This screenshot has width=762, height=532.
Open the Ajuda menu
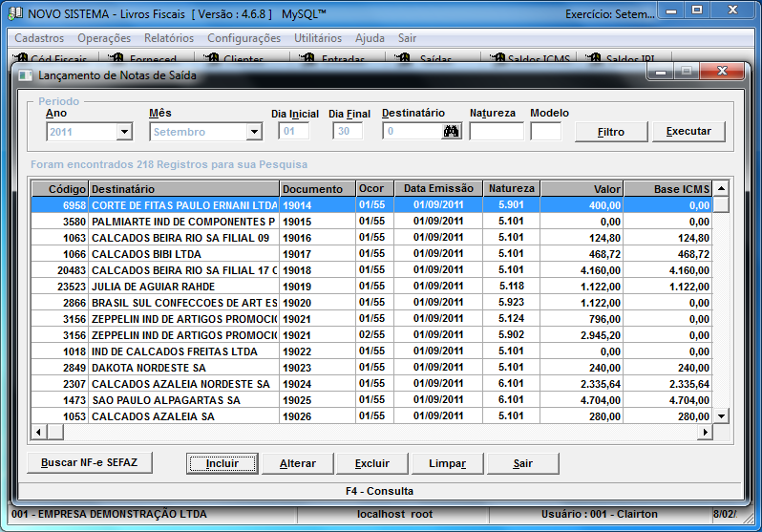[370, 38]
